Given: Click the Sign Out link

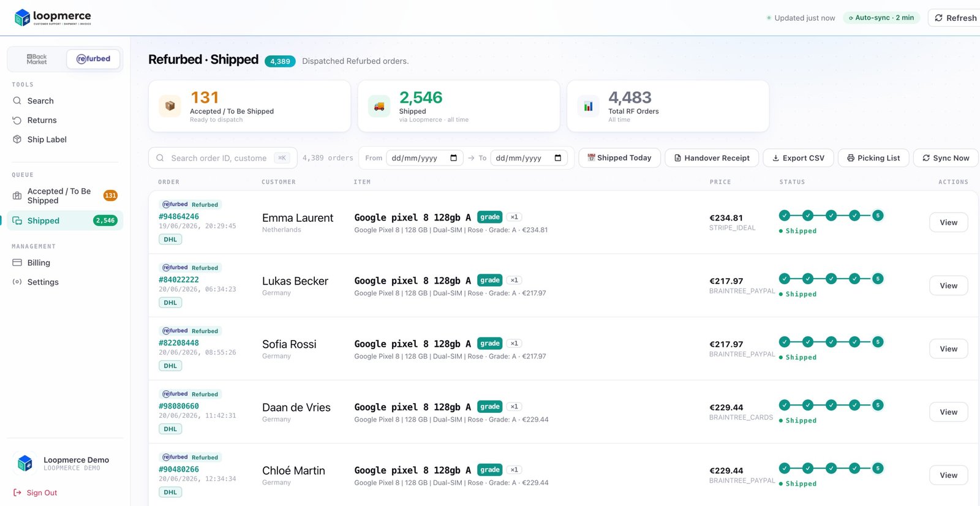Looking at the screenshot, I should (x=36, y=493).
